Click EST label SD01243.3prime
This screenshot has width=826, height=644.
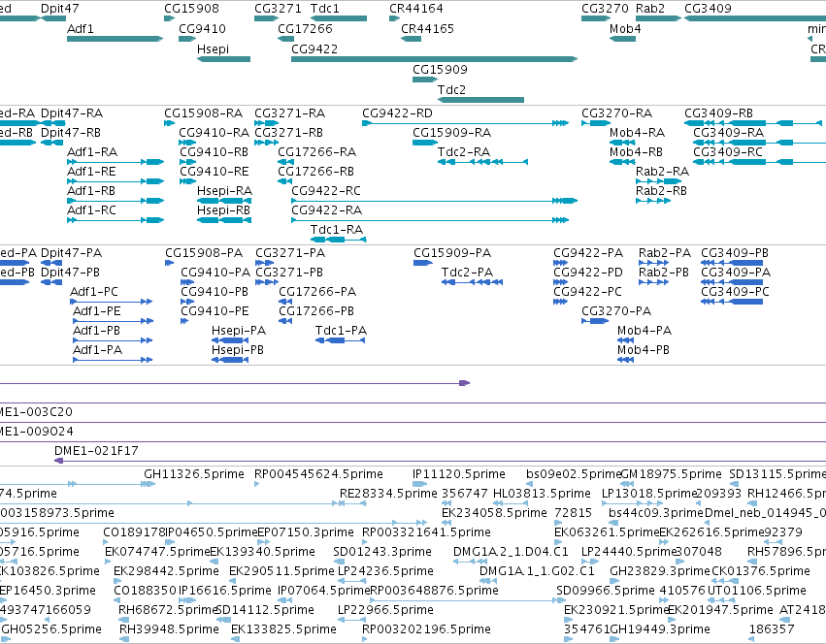tap(381, 551)
